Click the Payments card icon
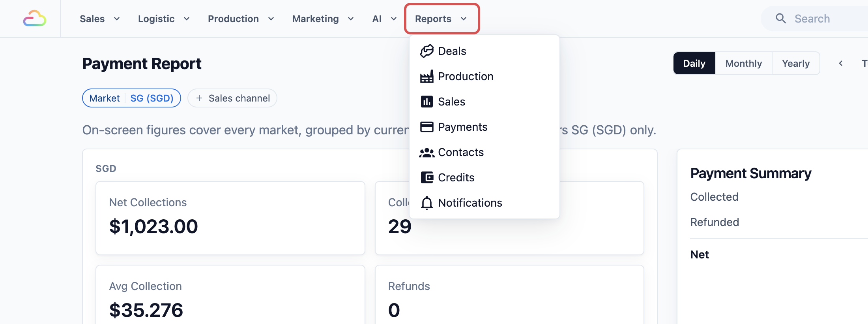 coord(427,127)
